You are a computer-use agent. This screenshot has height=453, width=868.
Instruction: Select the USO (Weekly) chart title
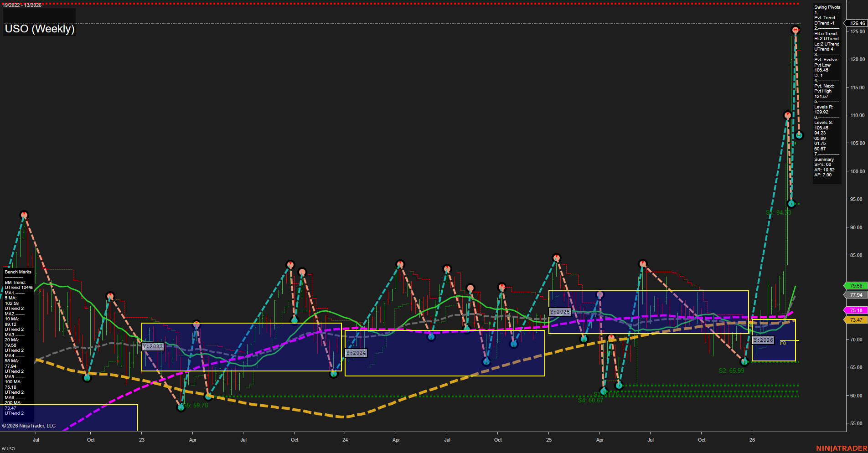pyautogui.click(x=39, y=29)
